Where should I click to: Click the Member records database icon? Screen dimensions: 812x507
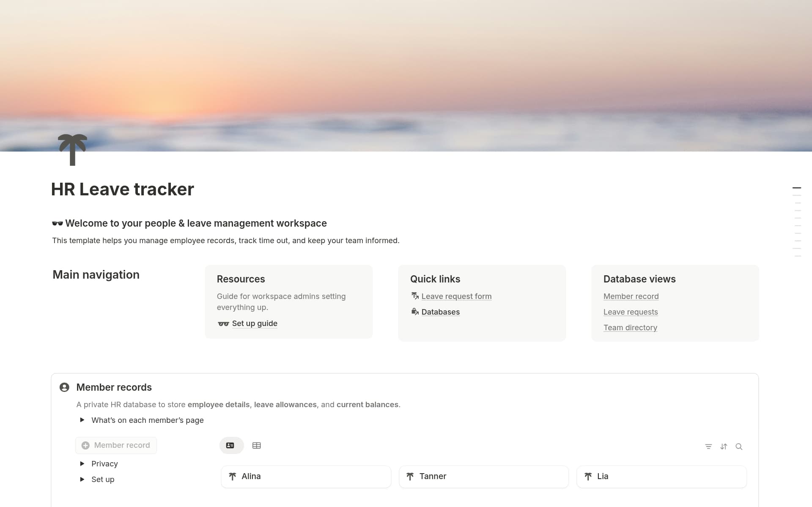click(64, 387)
